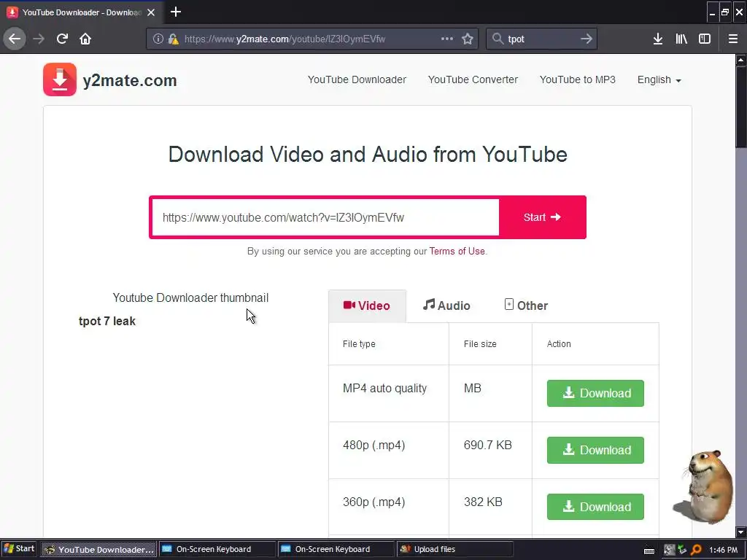Click the "tpot 7 leak" video title
Image resolution: width=747 pixels, height=560 pixels.
coord(107,322)
